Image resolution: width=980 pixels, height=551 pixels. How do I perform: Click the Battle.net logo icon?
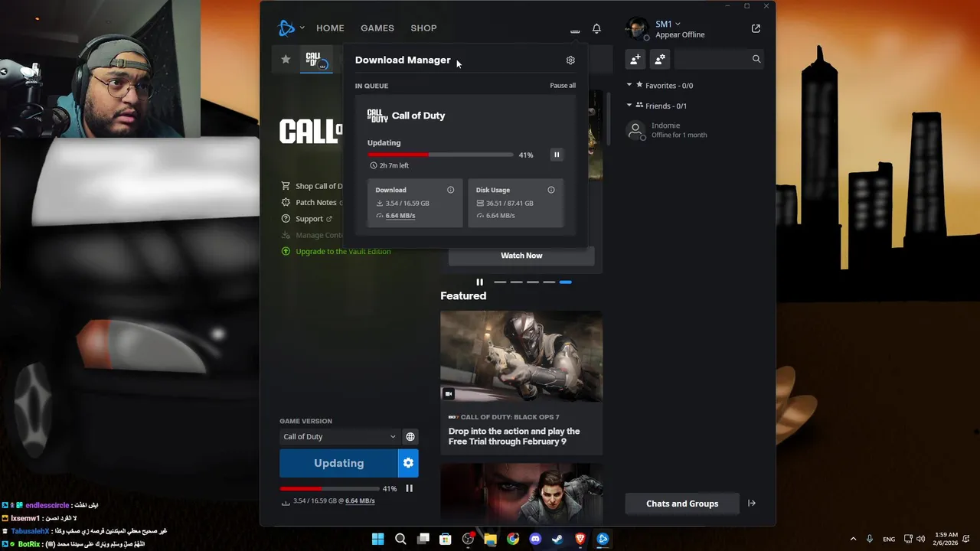click(x=286, y=28)
